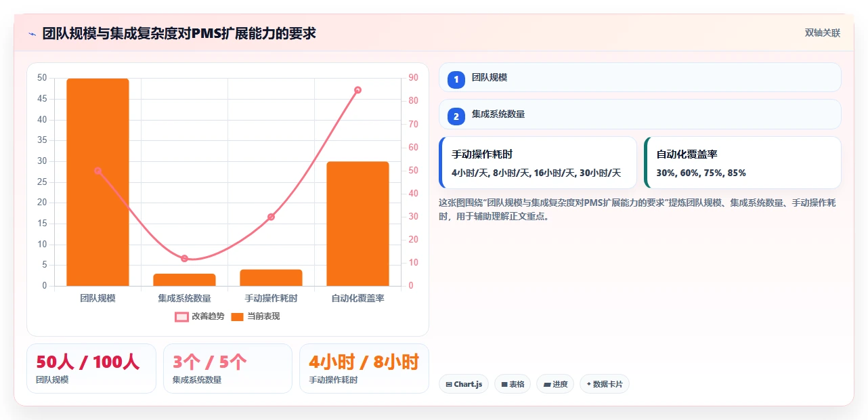Screen dimensions: 868x420
Task: Click the 双轴关联 label in header
Action: tap(823, 33)
